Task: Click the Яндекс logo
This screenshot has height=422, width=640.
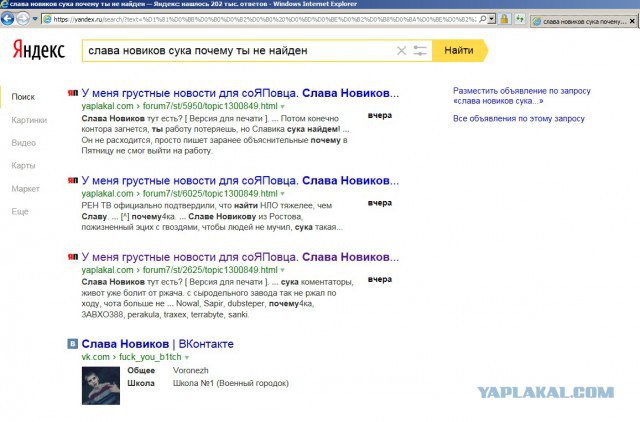Action: [x=38, y=51]
